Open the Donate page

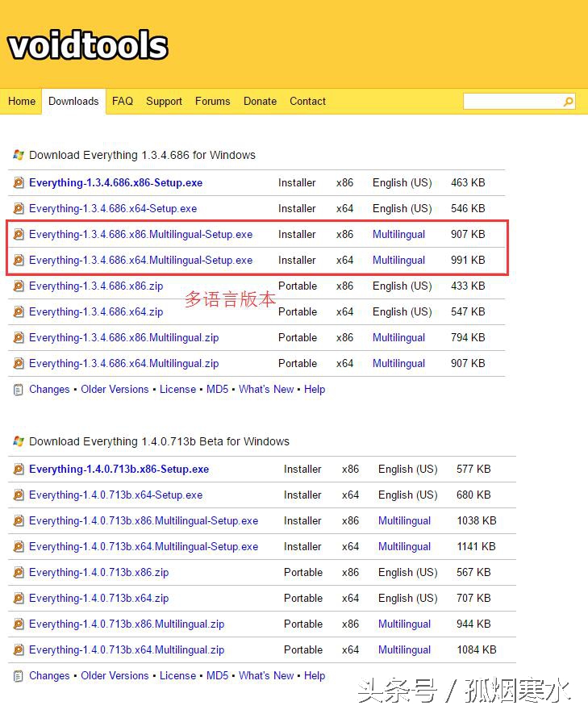pos(260,101)
